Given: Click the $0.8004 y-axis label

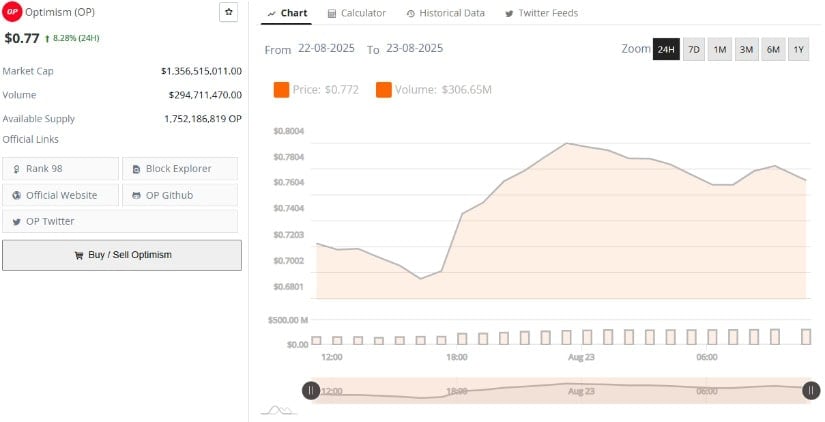Looking at the screenshot, I should point(289,131).
